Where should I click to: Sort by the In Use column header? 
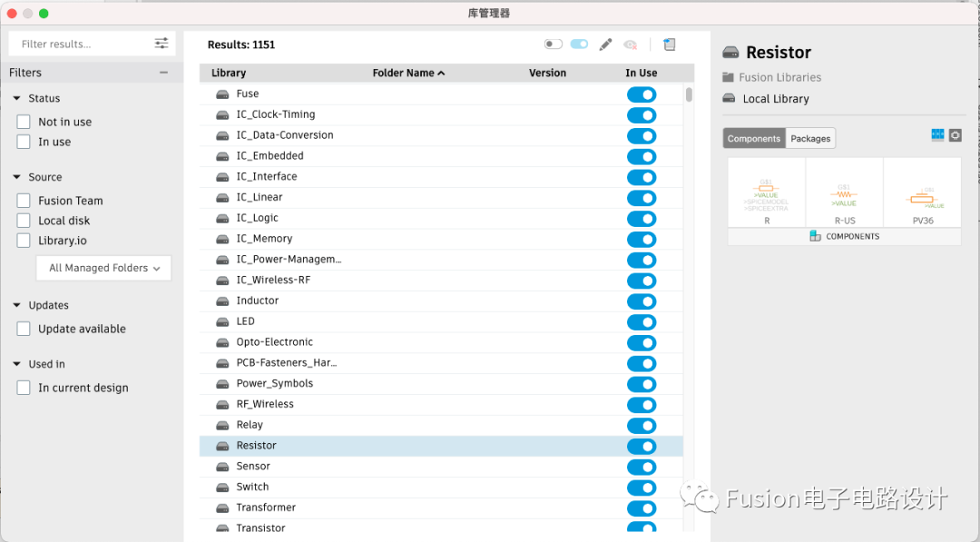(x=642, y=74)
